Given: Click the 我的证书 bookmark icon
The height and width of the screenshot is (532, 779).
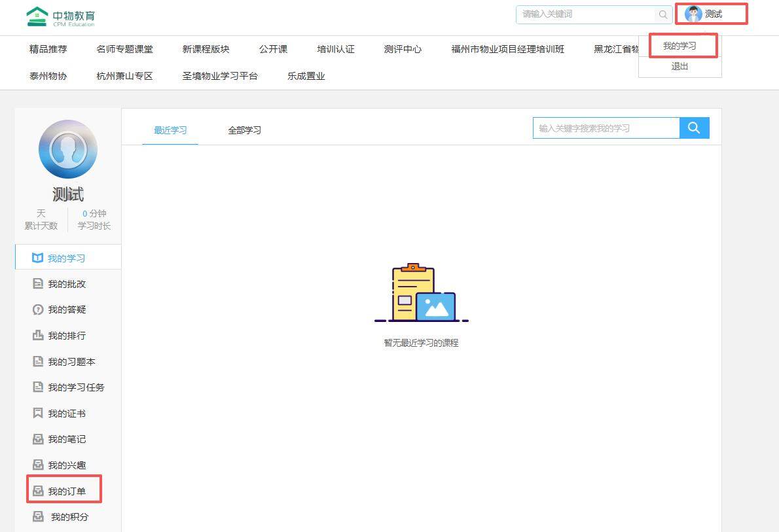Looking at the screenshot, I should tap(38, 414).
